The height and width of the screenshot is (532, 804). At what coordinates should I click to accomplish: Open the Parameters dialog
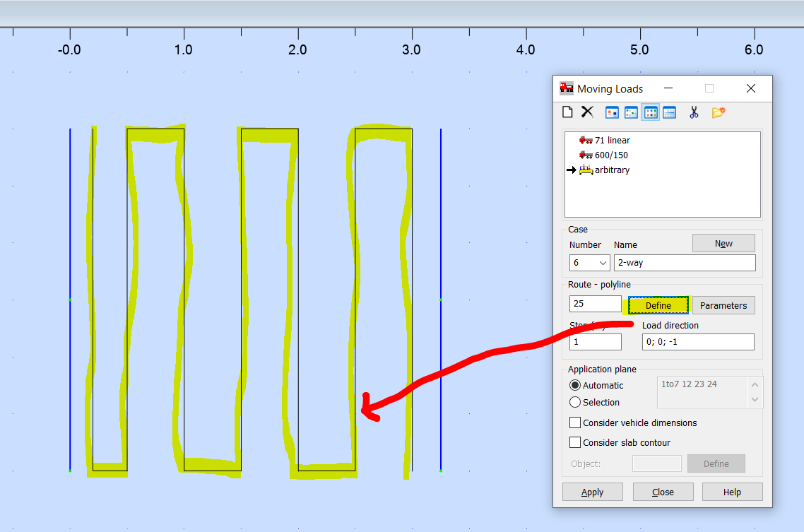[x=723, y=305]
